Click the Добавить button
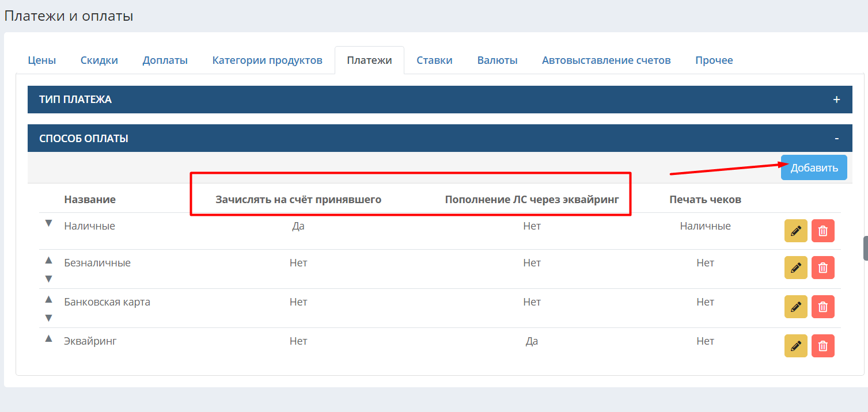The height and width of the screenshot is (412, 868). coord(814,167)
